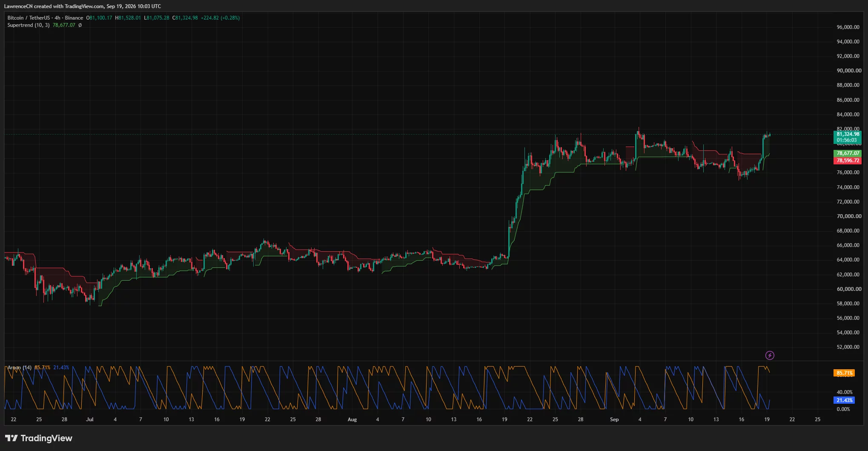This screenshot has height=451, width=868.
Task: Click the Supertrend value 78,677.07 in legend
Action: tap(64, 25)
